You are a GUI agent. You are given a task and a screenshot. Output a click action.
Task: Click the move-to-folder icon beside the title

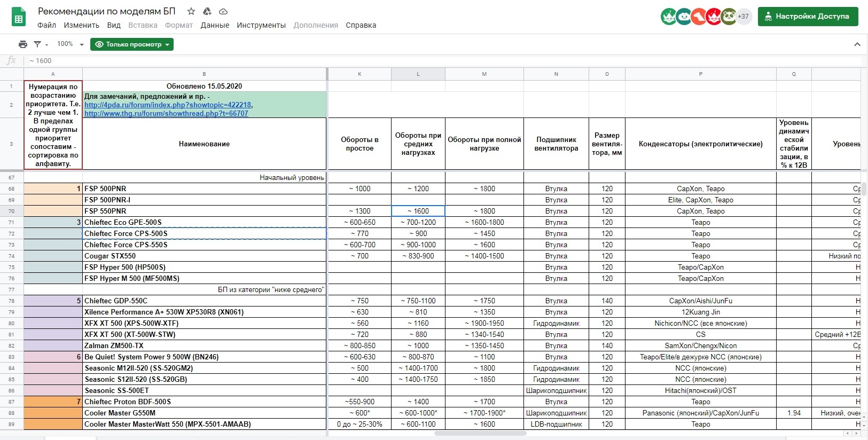[x=207, y=11]
